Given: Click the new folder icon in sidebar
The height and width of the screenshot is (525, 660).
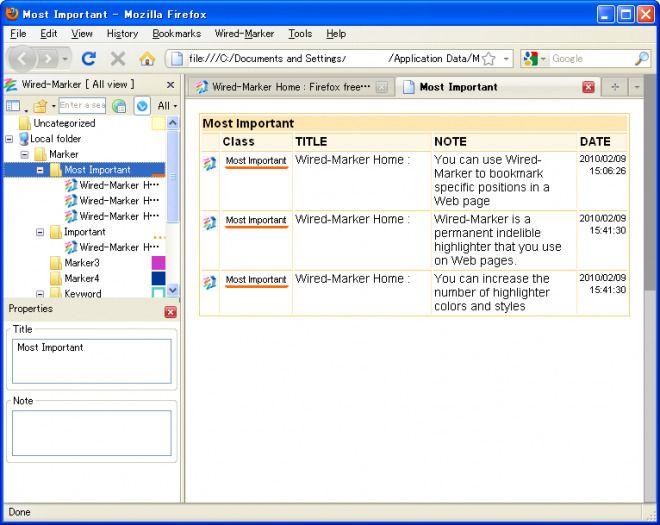Looking at the screenshot, I should click(x=40, y=105).
